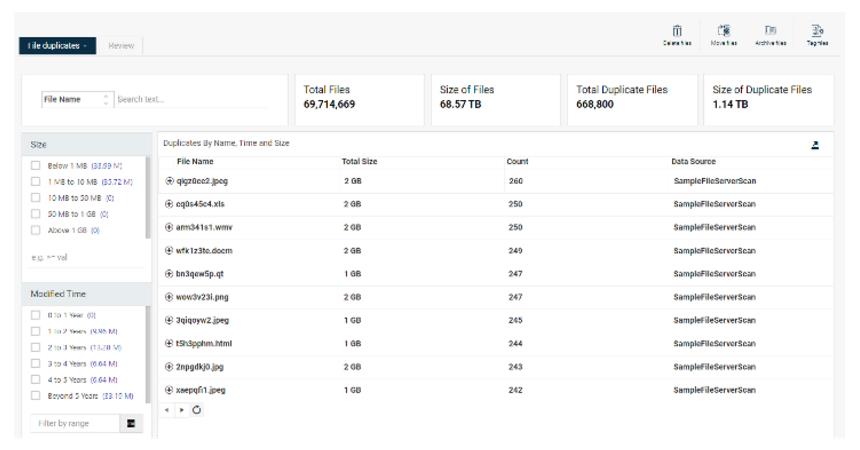860x450 pixels.
Task: Expand the qigz0cc2.jpeg duplicate row
Action: [x=170, y=181]
